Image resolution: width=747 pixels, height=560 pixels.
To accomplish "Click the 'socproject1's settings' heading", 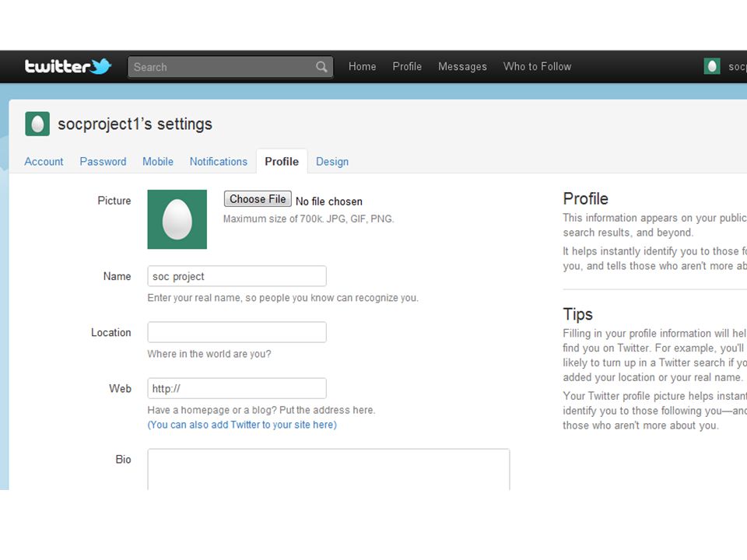I will [x=135, y=124].
